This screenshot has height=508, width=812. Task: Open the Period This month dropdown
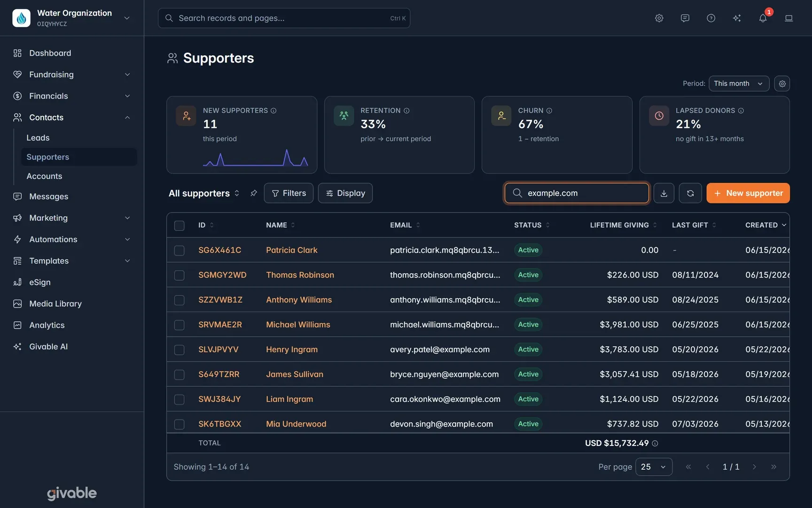click(x=739, y=84)
